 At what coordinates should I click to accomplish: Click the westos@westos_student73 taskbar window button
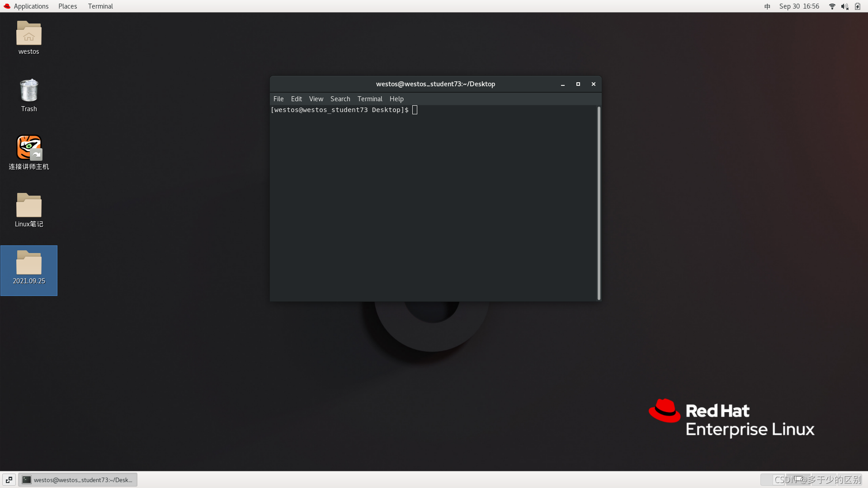pos(78,480)
